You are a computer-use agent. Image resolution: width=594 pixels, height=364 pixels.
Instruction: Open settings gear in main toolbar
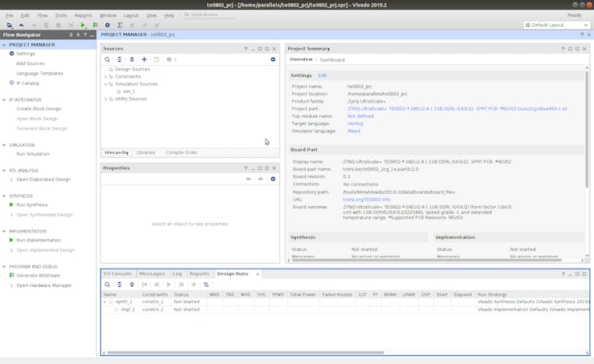coord(108,25)
